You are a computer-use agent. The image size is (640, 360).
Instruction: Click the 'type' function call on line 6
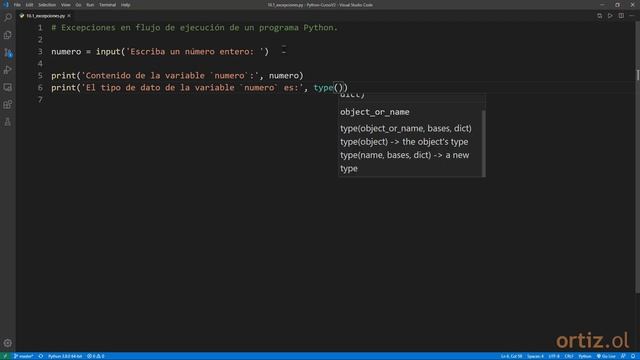pyautogui.click(x=323, y=87)
